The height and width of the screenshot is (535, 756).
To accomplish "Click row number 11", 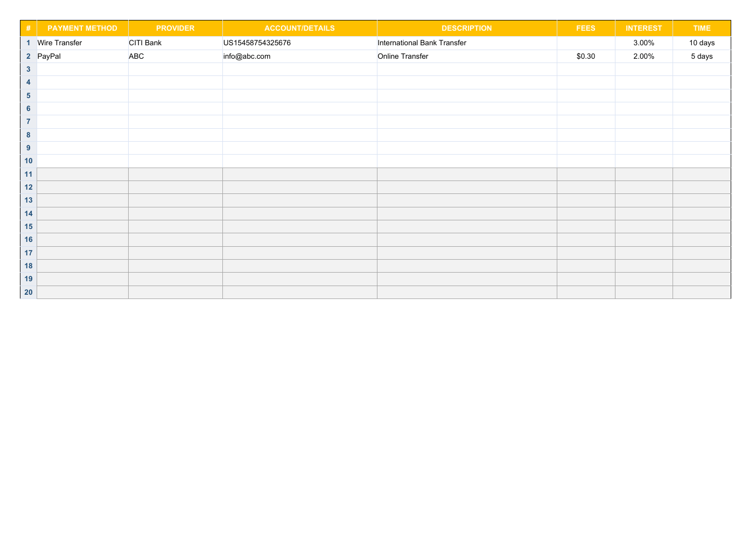I will tap(29, 174).
